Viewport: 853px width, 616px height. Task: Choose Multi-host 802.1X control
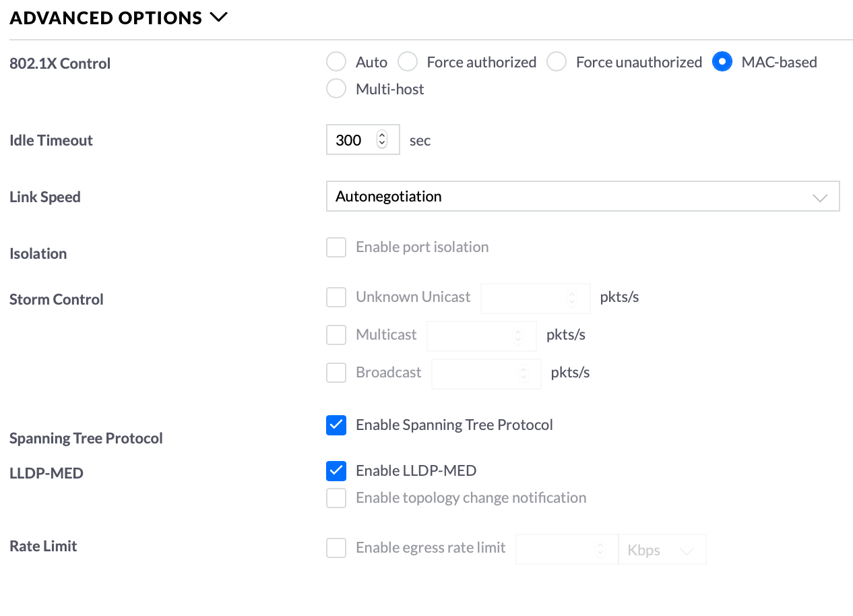336,89
